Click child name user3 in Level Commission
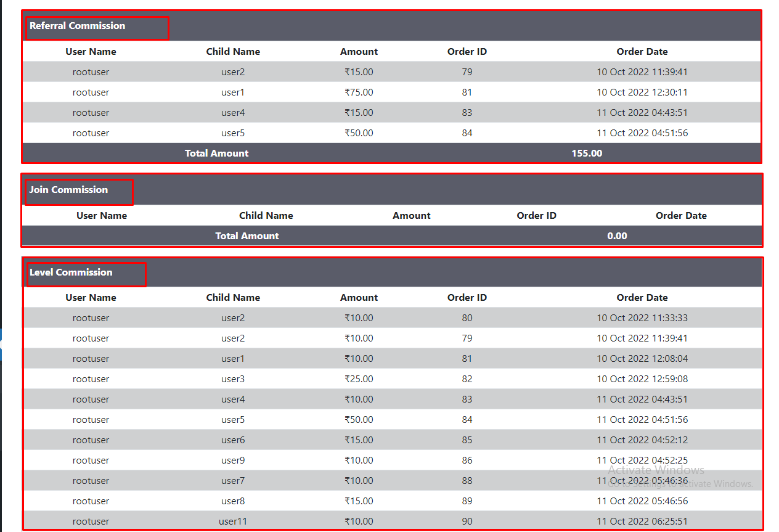 pos(233,379)
